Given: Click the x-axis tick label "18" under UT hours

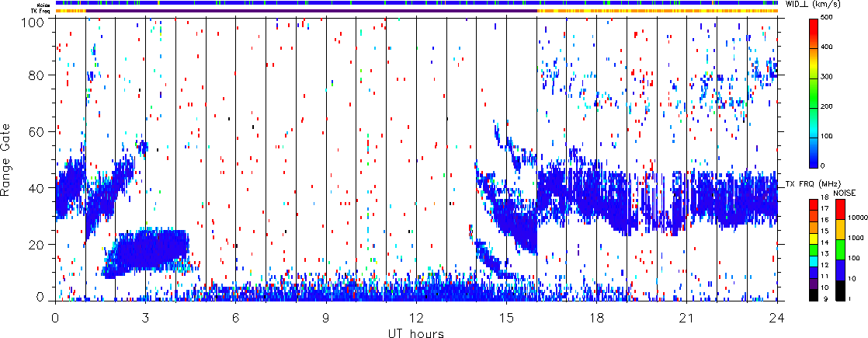Looking at the screenshot, I should [596, 319].
